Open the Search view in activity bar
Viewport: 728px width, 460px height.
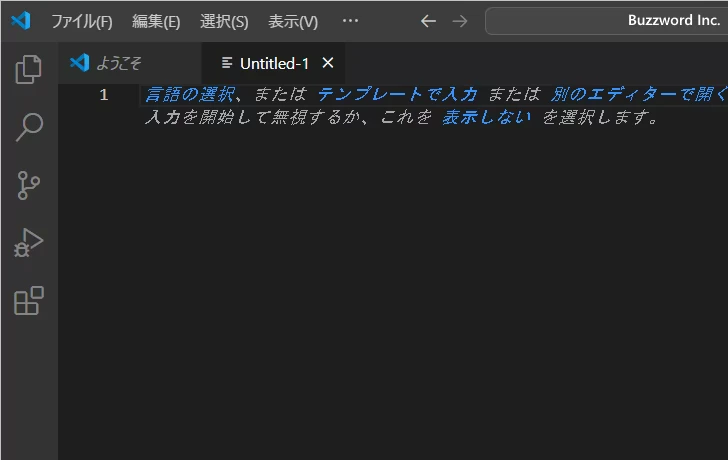point(29,127)
